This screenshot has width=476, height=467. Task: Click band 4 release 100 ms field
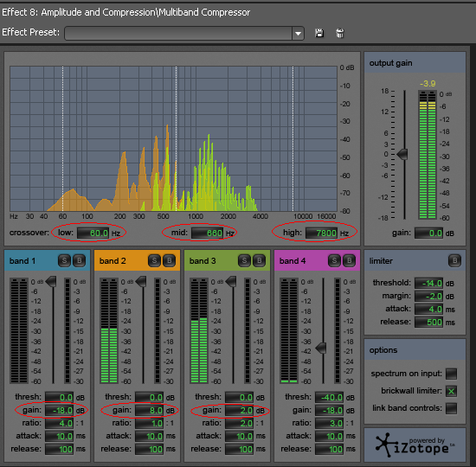[329, 449]
